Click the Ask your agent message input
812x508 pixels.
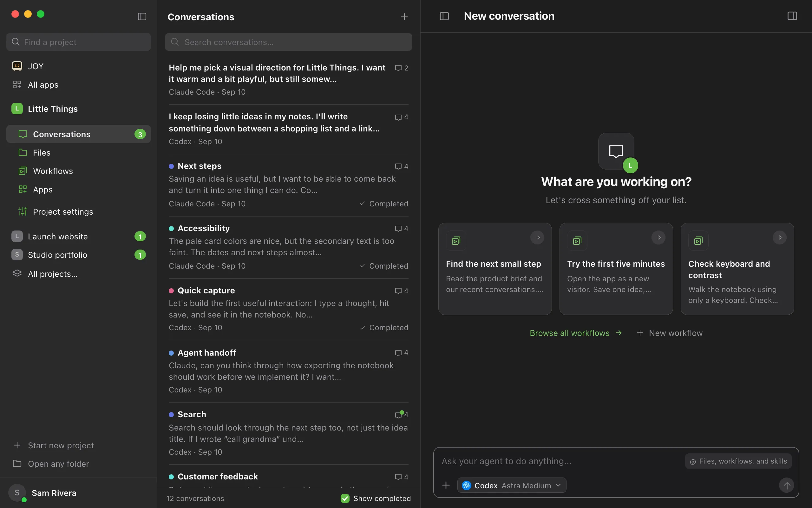click(x=560, y=461)
